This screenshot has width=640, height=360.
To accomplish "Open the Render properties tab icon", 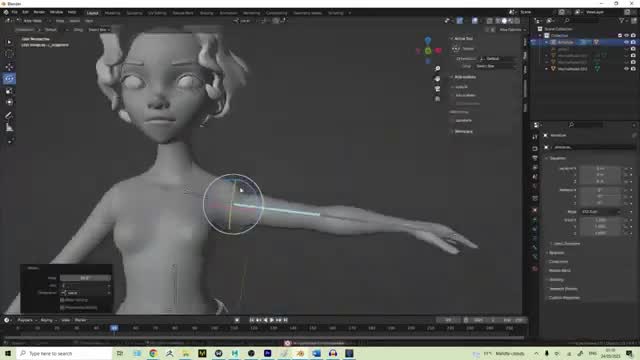I will (x=535, y=149).
